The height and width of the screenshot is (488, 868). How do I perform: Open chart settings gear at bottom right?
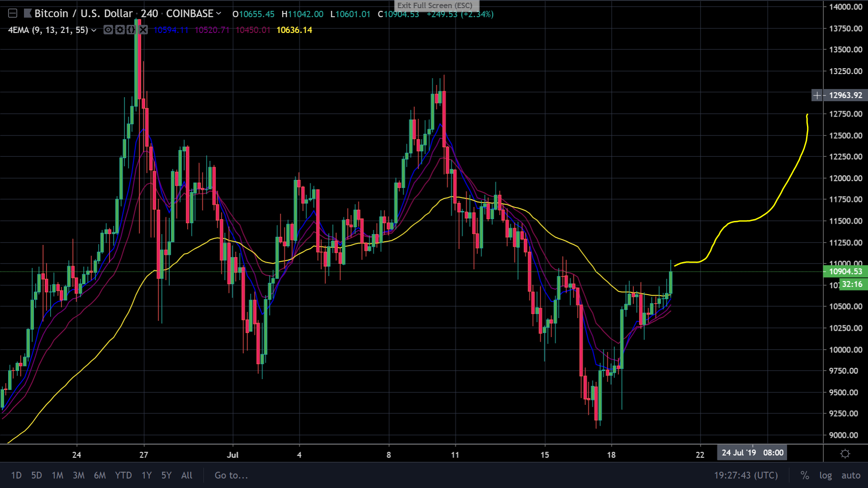click(x=844, y=454)
